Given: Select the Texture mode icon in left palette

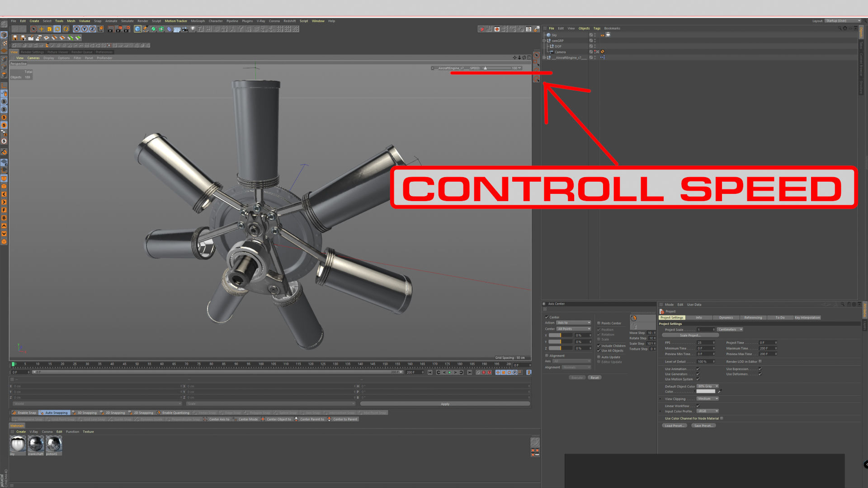Looking at the screenshot, I should (x=5, y=43).
